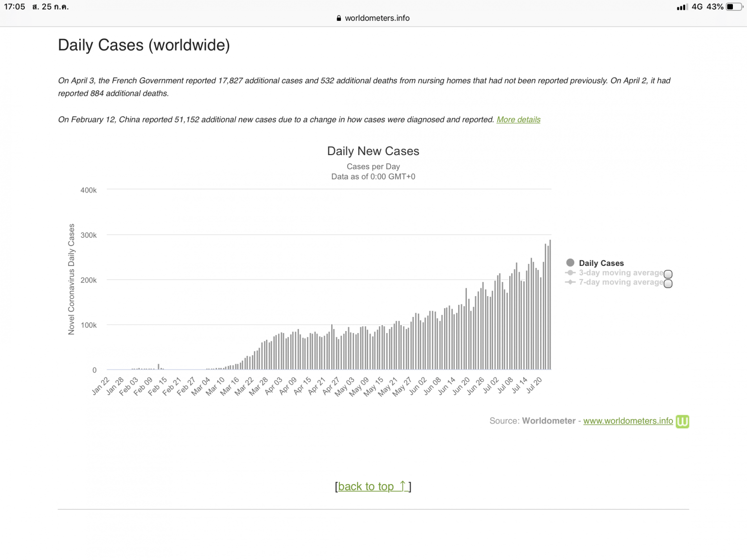Tap the worldometers.info address field

377,18
